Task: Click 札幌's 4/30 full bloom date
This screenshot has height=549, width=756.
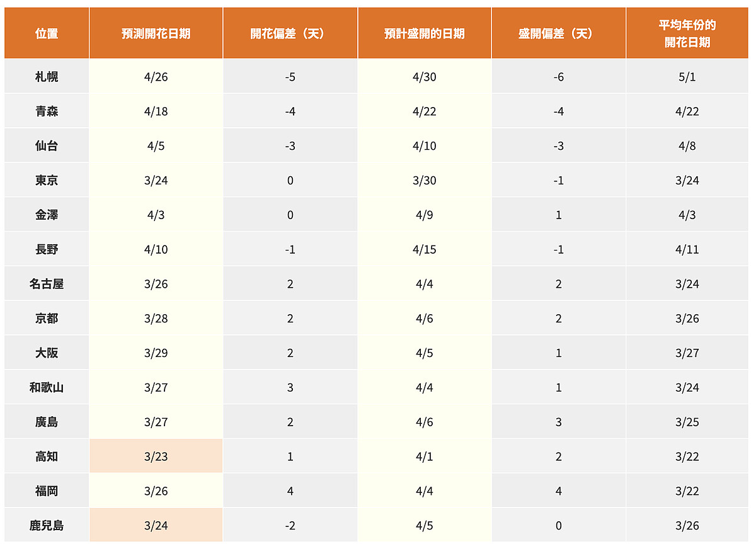Action: point(424,77)
